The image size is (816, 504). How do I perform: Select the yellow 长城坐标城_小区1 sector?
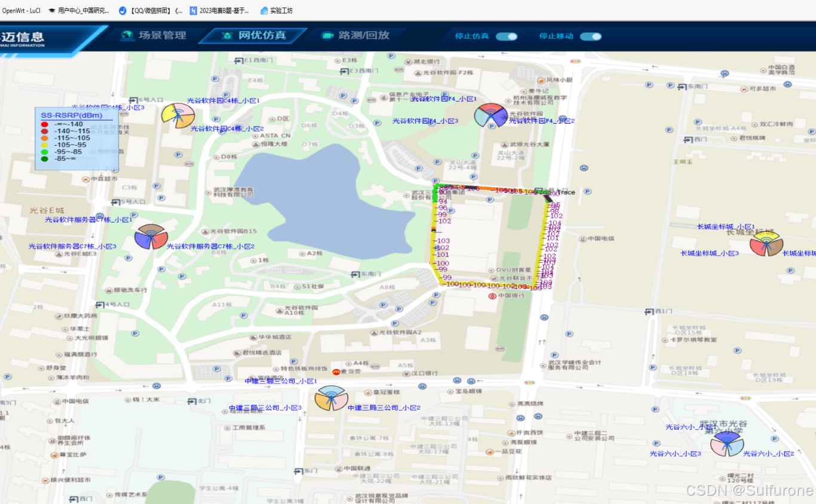pos(766,236)
